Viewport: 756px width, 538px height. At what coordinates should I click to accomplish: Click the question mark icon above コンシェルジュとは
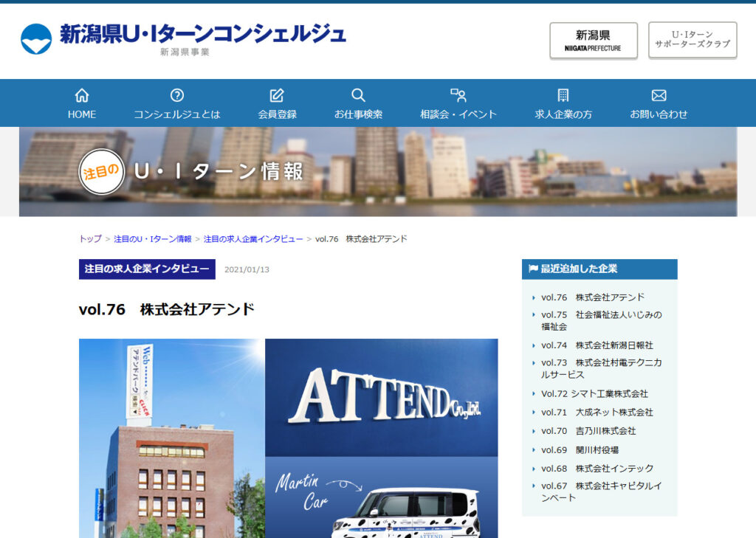click(x=177, y=95)
